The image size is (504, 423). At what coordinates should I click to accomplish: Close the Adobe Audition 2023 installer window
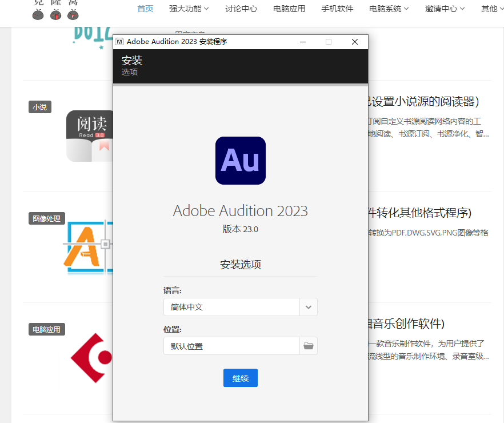[x=355, y=42]
